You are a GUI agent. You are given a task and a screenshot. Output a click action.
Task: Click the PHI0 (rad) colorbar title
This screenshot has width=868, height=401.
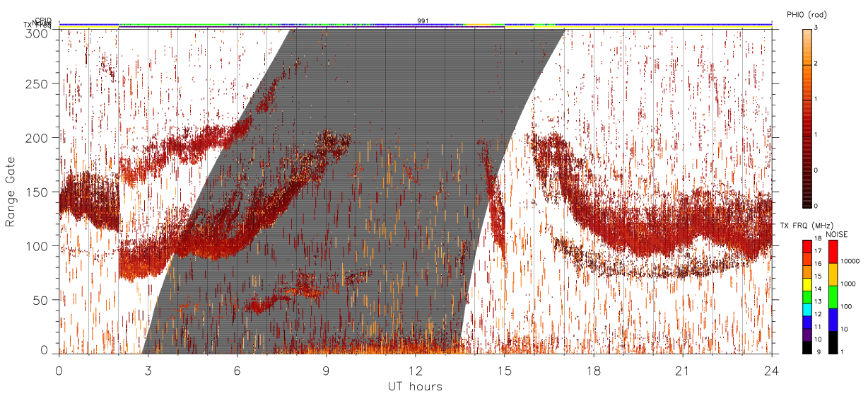pyautogui.click(x=807, y=15)
